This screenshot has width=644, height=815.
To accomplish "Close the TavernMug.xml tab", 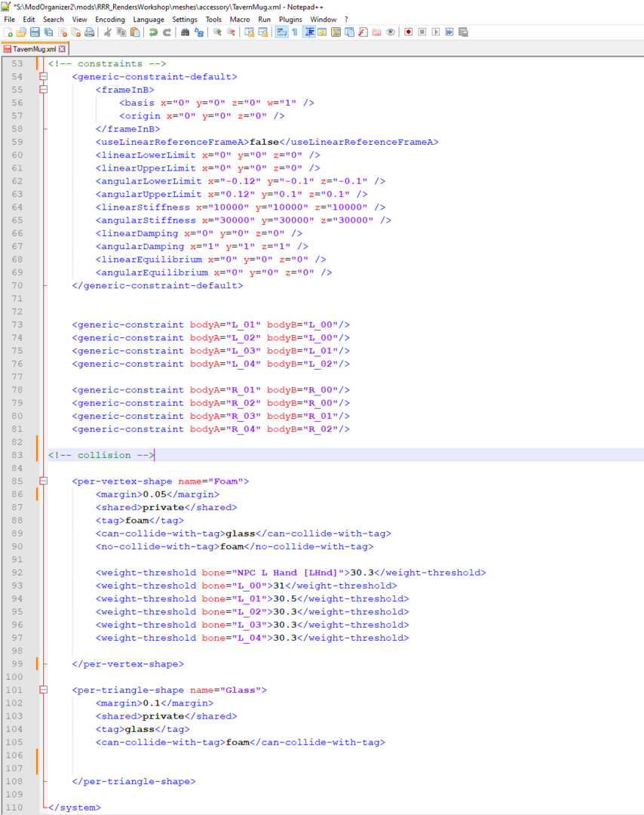I will (63, 49).
